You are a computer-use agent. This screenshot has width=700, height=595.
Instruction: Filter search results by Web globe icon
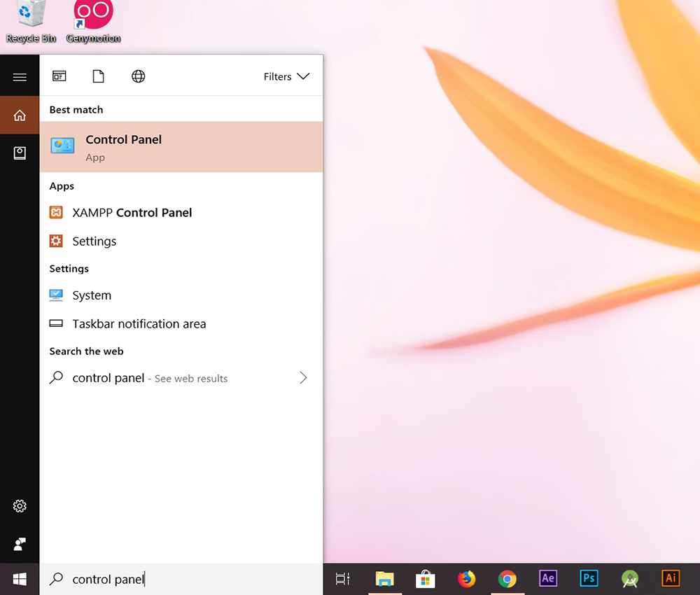click(139, 77)
